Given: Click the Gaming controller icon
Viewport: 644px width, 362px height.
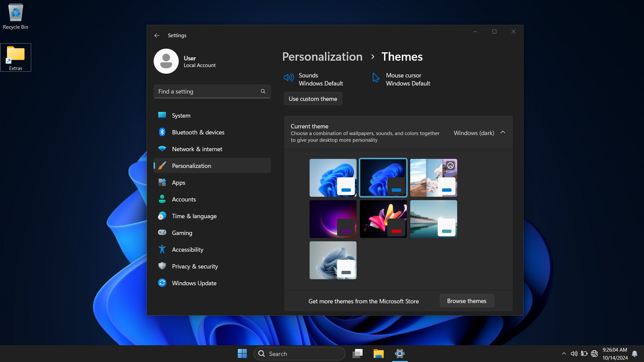Looking at the screenshot, I should coord(162,232).
